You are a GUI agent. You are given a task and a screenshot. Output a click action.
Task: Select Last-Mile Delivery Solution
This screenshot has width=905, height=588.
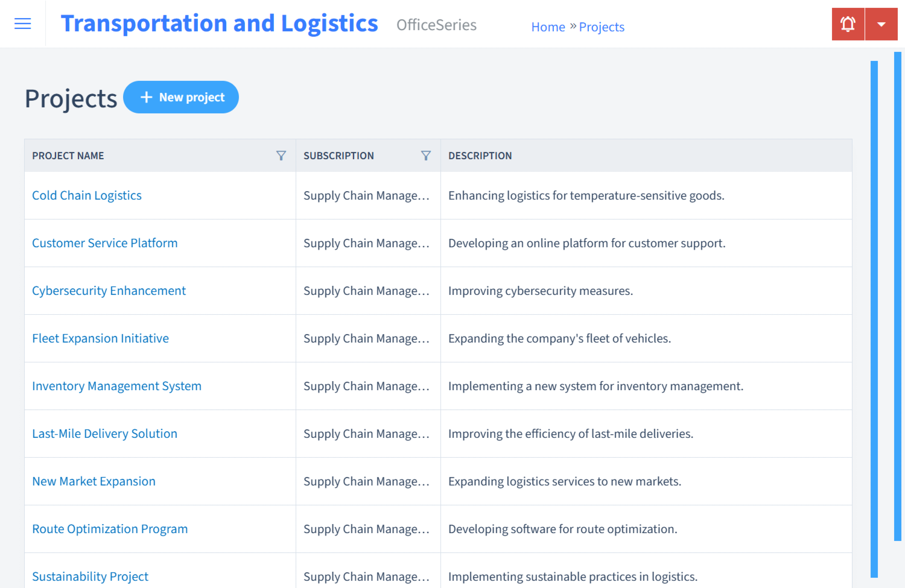(104, 434)
